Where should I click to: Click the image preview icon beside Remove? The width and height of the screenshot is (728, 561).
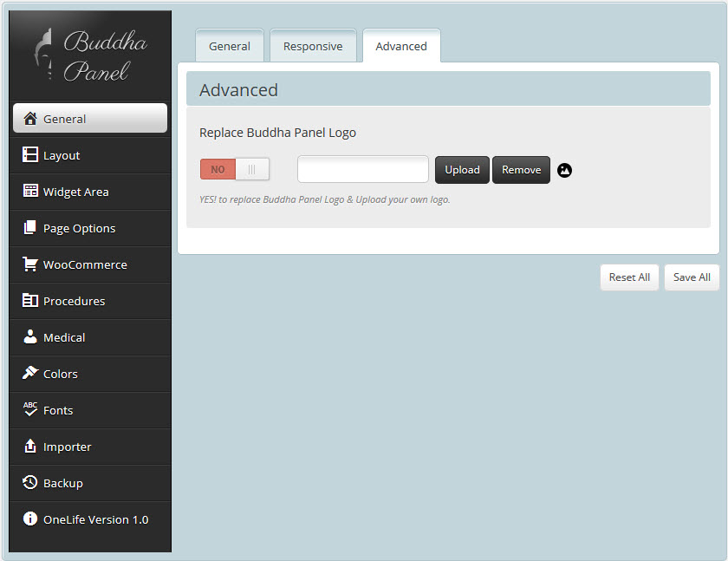(565, 170)
